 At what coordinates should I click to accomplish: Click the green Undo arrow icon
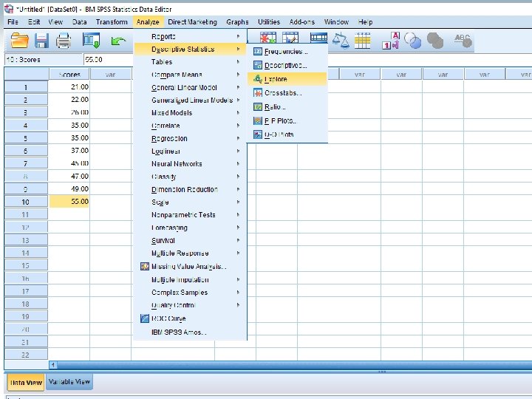(x=118, y=41)
